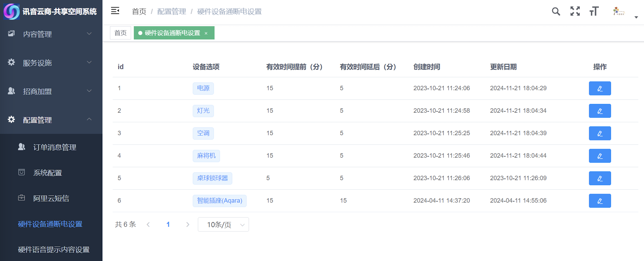Open the font size icon
This screenshot has height=261, width=644.
coord(594,11)
